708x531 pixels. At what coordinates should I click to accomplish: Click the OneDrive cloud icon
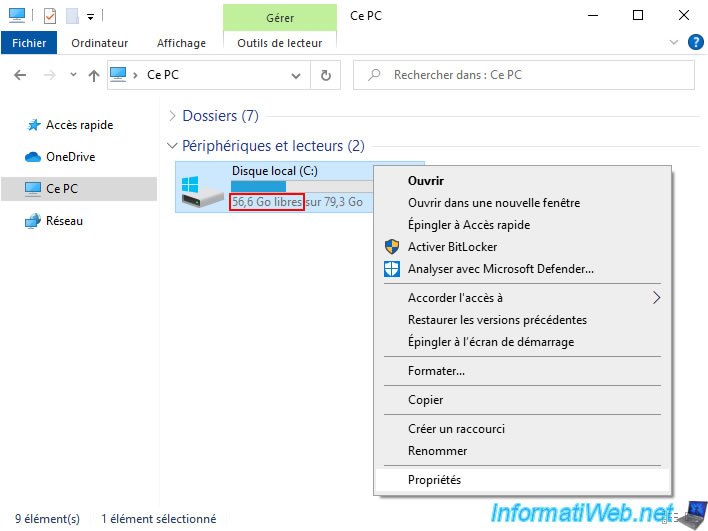pyautogui.click(x=33, y=157)
